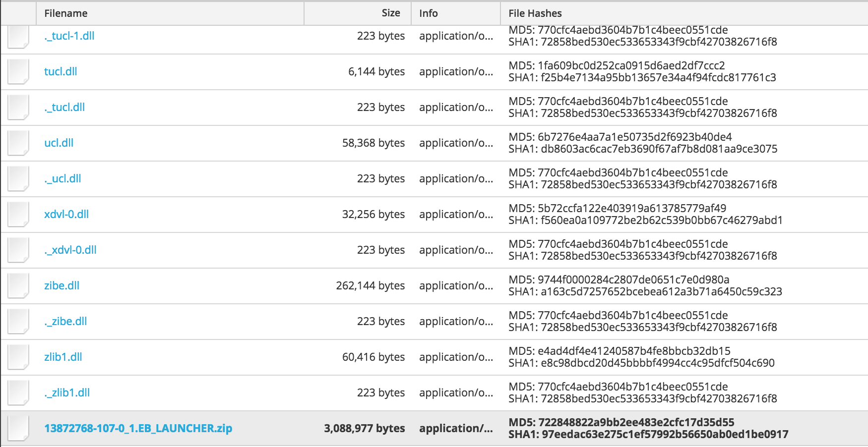Click the file icon beside ucl.dll
Image resolution: width=868 pixels, height=447 pixels.
[18, 143]
